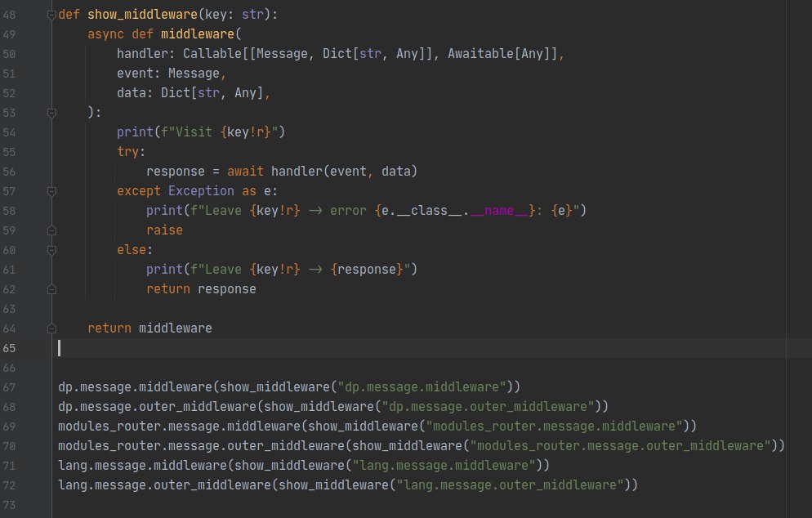Click 'Exception' in the except clause

pos(201,191)
